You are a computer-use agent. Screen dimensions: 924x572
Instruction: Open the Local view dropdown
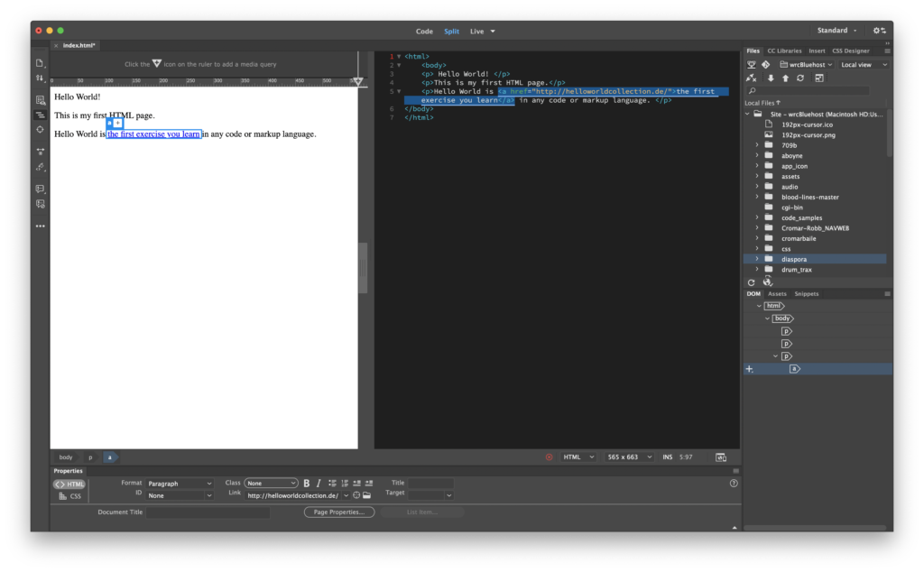click(x=864, y=65)
